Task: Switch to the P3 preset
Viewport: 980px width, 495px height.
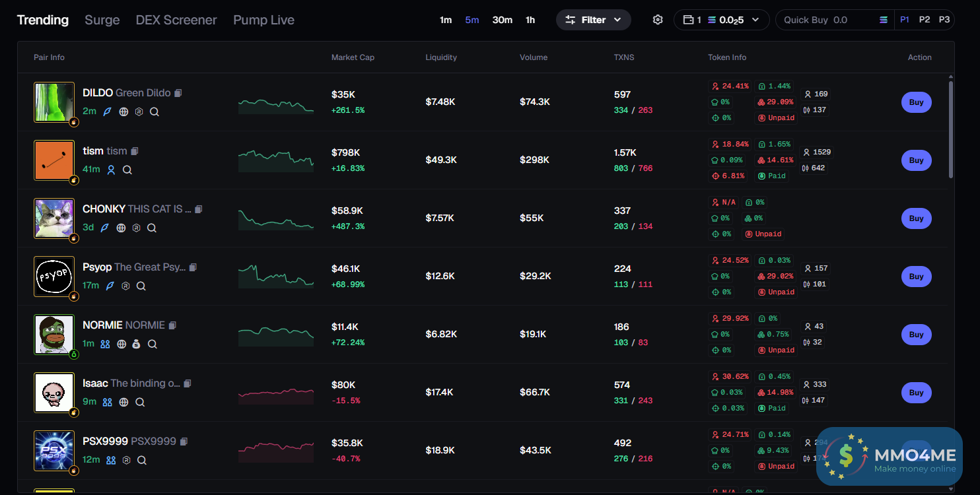Action: tap(944, 20)
